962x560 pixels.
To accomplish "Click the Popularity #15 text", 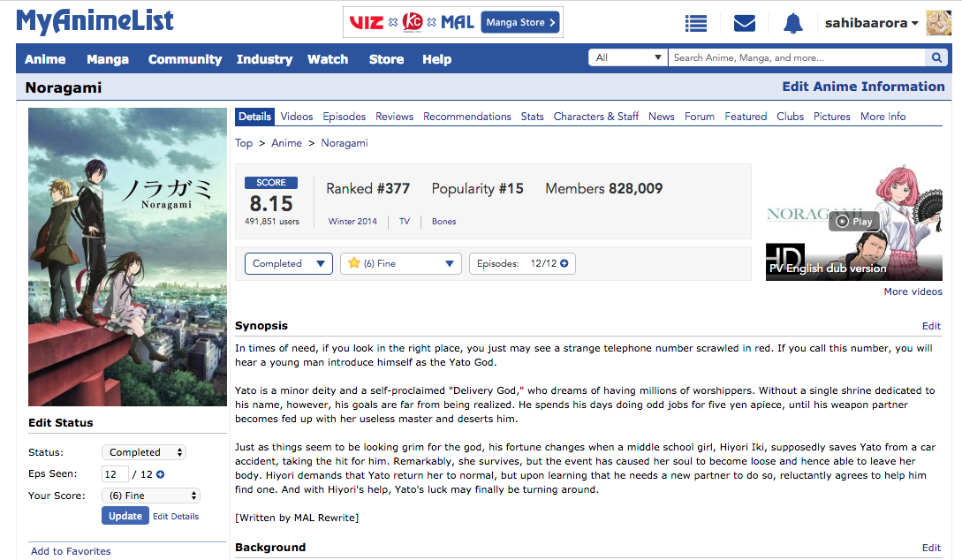I will click(x=477, y=188).
